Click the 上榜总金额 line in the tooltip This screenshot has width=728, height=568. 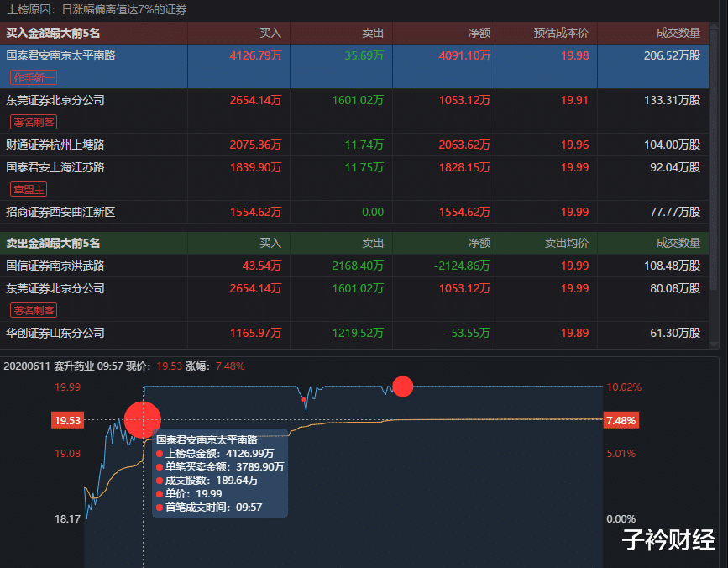tap(216, 454)
